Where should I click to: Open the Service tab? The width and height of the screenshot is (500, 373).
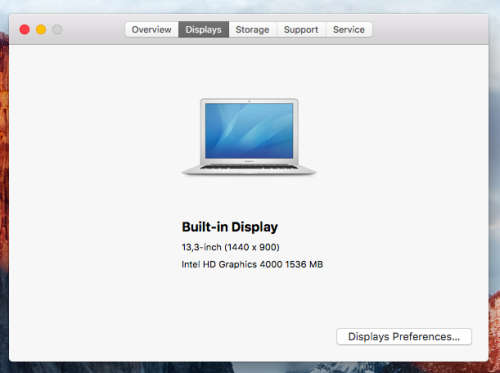(349, 30)
